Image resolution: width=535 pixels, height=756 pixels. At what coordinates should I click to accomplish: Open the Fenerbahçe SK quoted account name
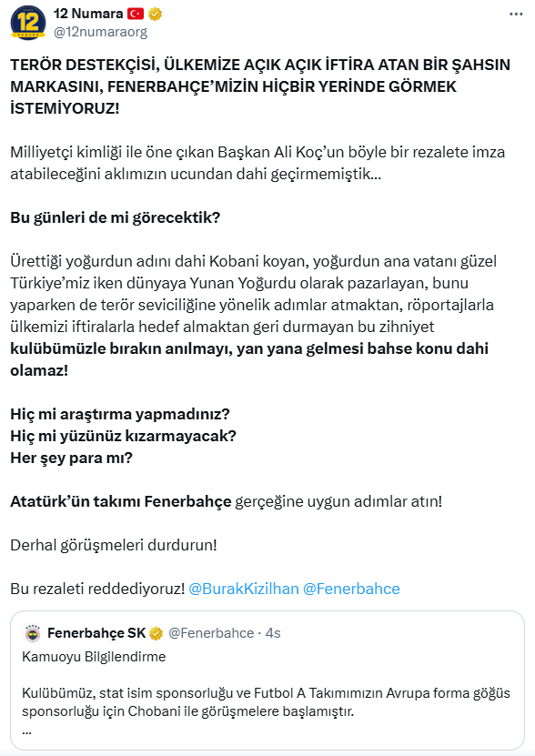[96, 633]
